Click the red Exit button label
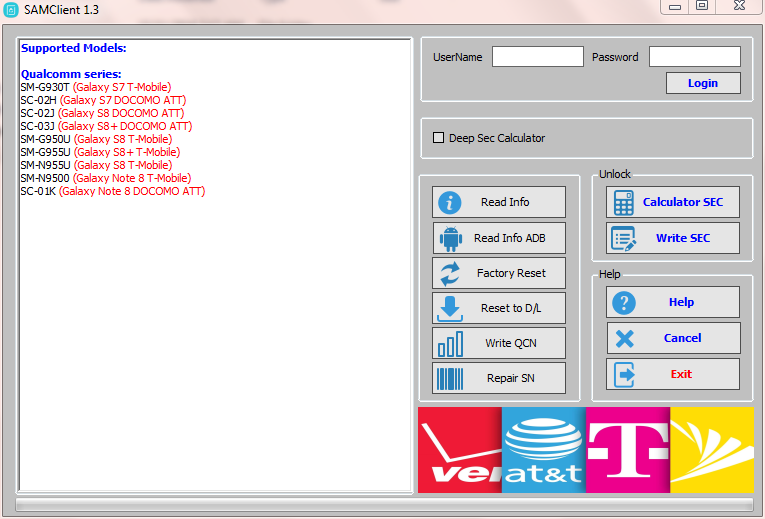The width and height of the screenshot is (765, 519). tap(681, 374)
